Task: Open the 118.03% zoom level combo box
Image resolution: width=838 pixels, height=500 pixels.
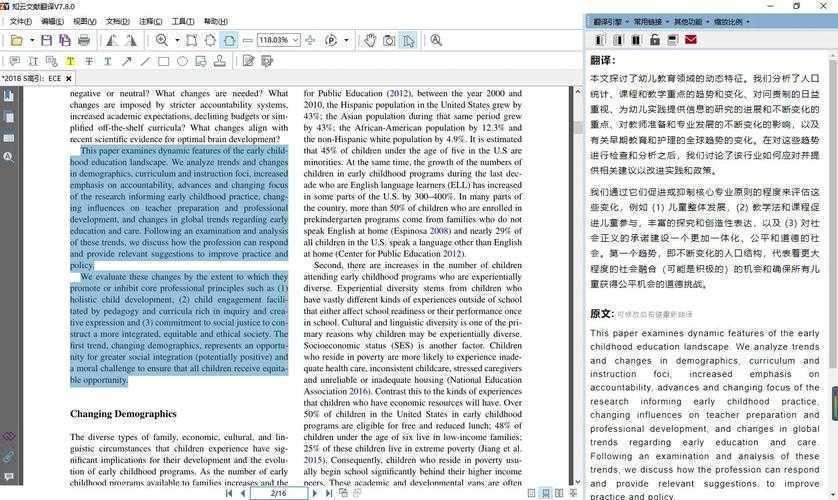Action: tap(278, 40)
